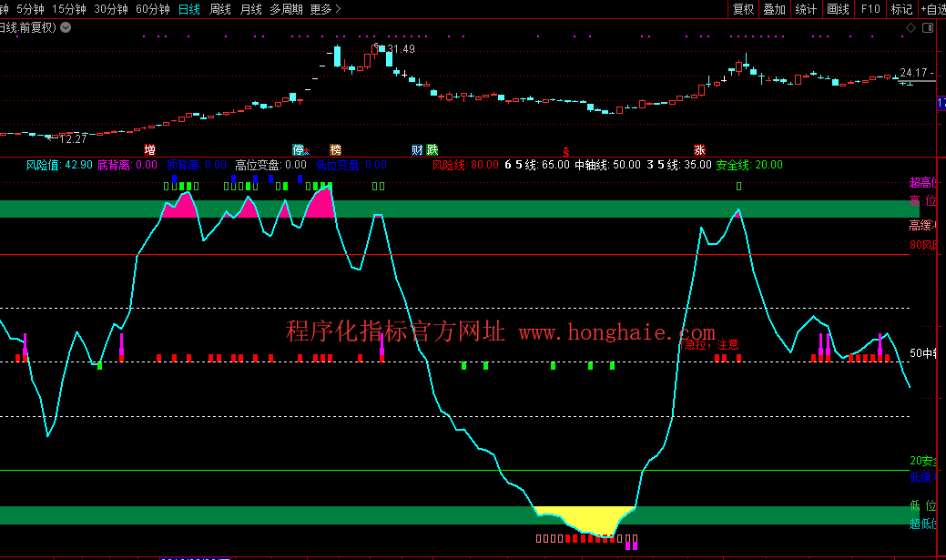Open the 多周期 view option
The image size is (946, 560).
click(285, 9)
